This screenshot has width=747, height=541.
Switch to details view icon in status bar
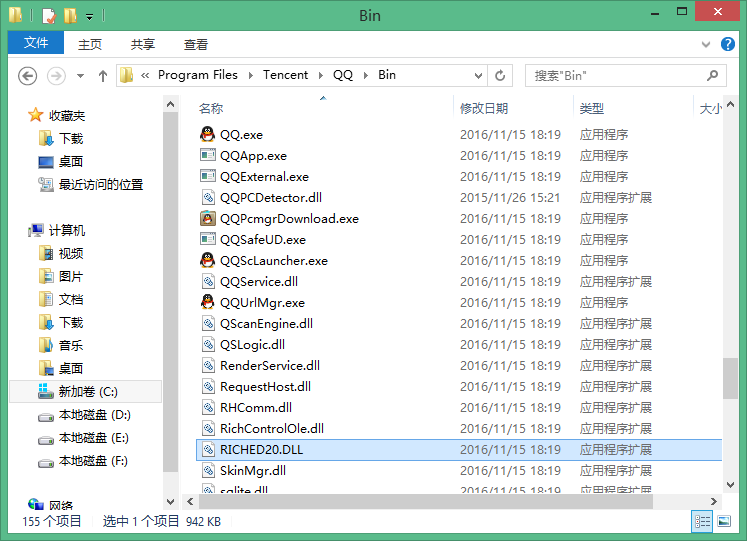point(702,521)
